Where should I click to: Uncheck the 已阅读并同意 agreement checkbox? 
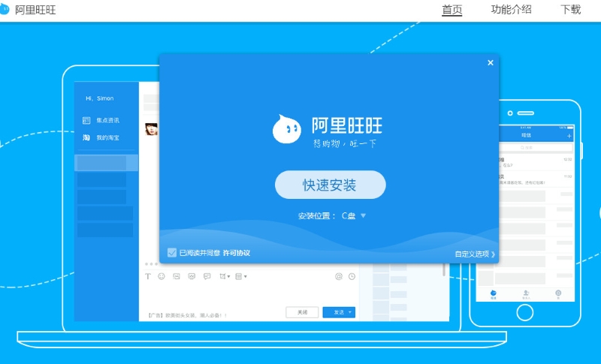point(172,253)
